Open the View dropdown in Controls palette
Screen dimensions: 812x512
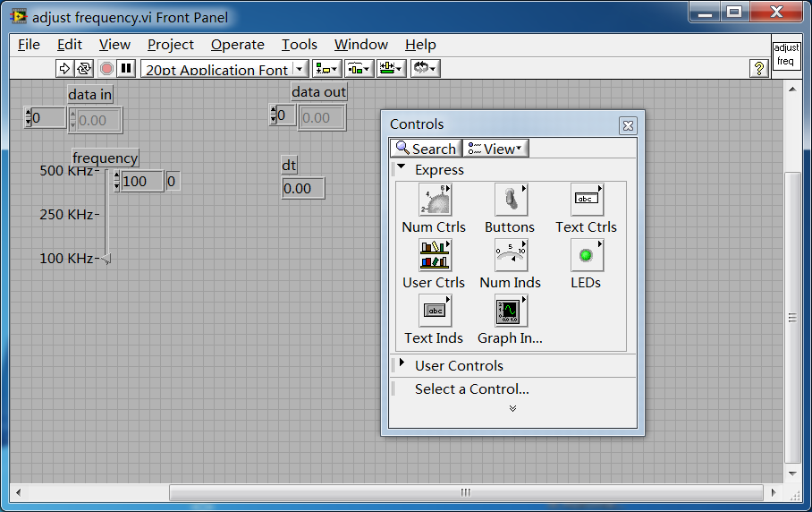(x=496, y=149)
